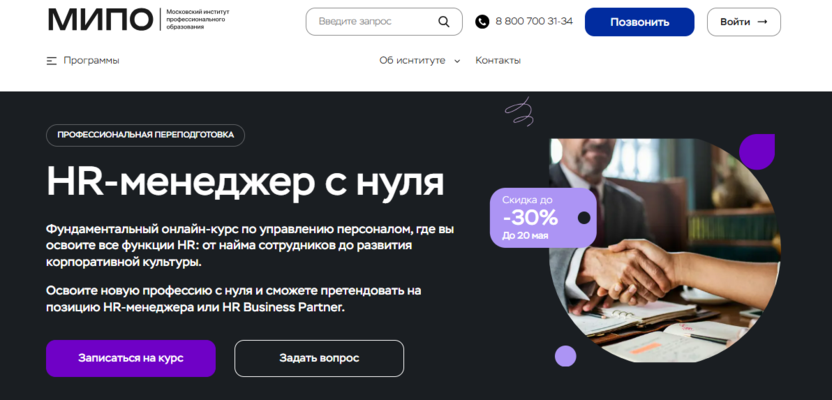Click the arrow icon in Войти button
The width and height of the screenshot is (832, 400).
pos(762,22)
